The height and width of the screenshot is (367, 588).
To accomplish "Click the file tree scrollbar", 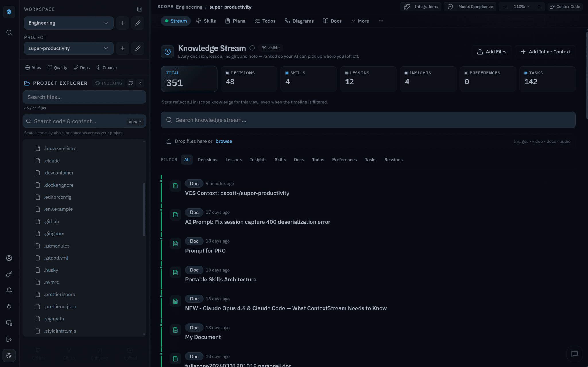I will (x=144, y=210).
